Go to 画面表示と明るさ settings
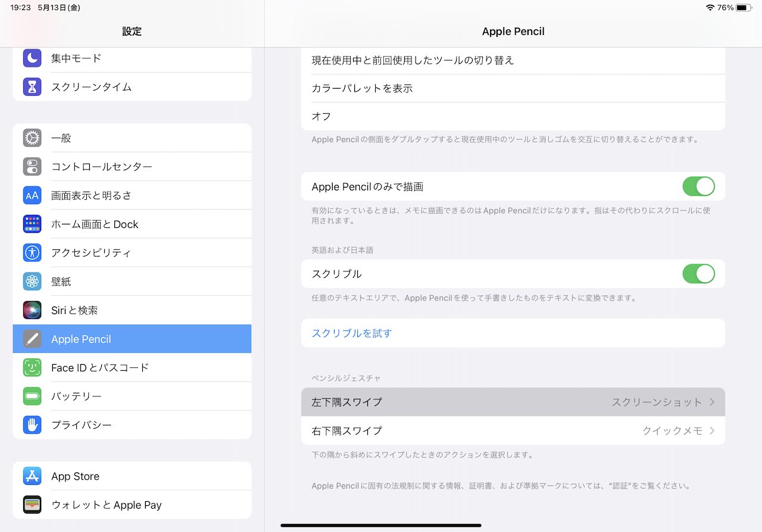This screenshot has width=762, height=532. 132,195
